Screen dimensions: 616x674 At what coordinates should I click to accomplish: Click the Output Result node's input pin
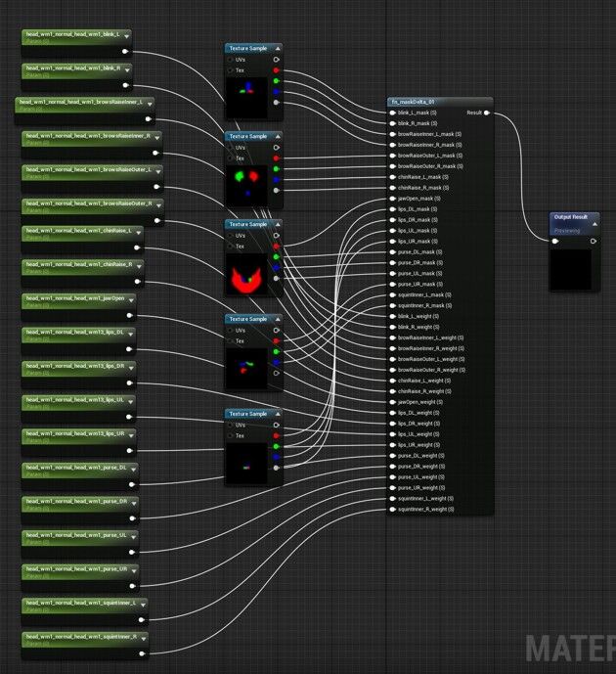[x=555, y=241]
